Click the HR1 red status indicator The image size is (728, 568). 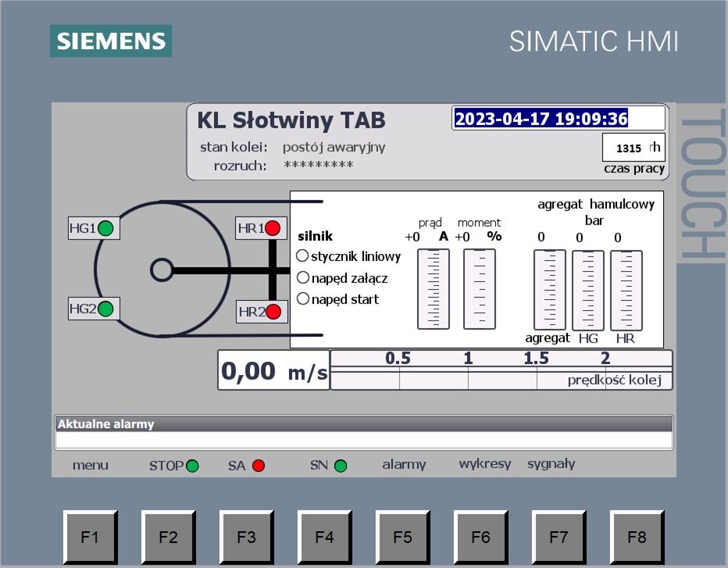pos(273,228)
